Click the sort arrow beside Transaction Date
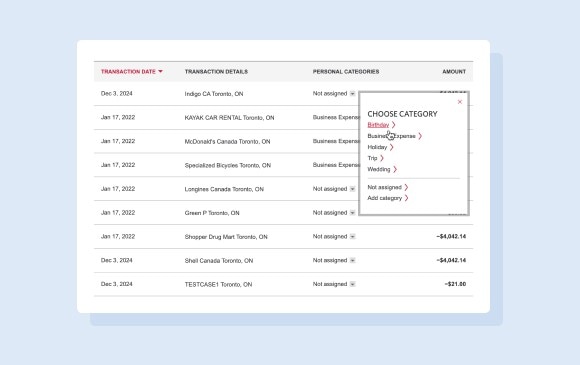The image size is (580, 365). 160,71
